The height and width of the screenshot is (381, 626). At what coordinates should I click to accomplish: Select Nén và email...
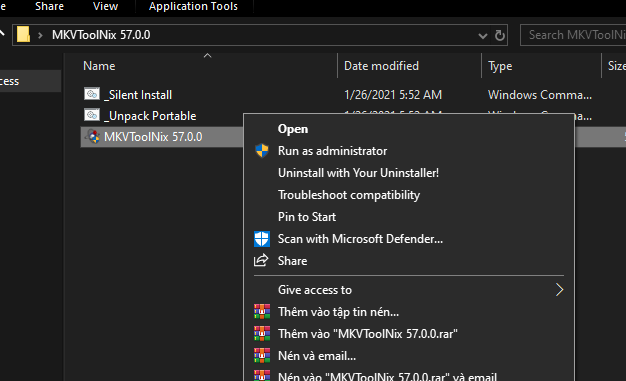pos(317,356)
